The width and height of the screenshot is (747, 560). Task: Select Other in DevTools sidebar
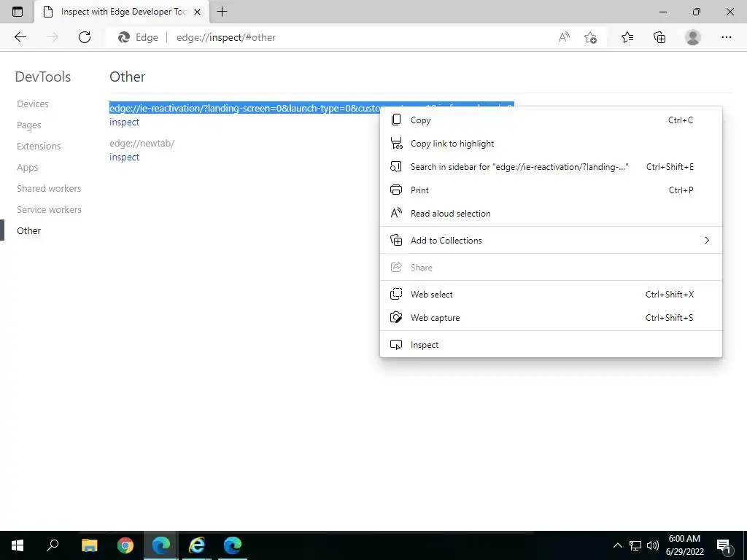pyautogui.click(x=28, y=230)
